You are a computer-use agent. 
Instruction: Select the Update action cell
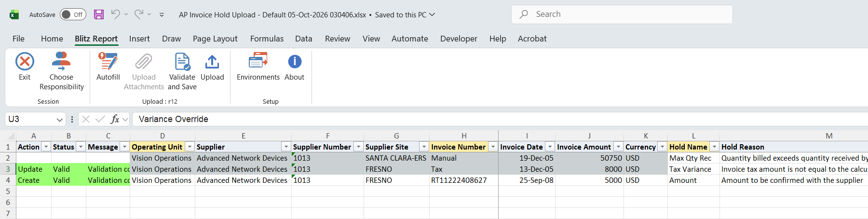(x=34, y=169)
